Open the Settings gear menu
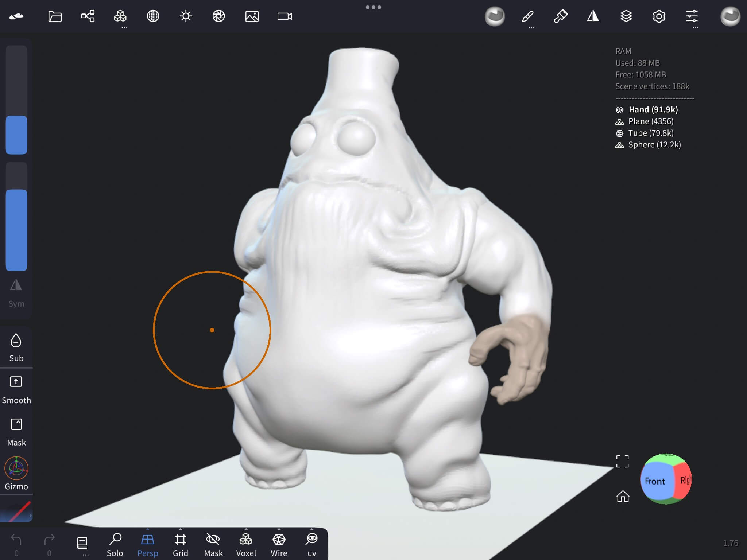Image resolution: width=747 pixels, height=560 pixels. pyautogui.click(x=659, y=16)
